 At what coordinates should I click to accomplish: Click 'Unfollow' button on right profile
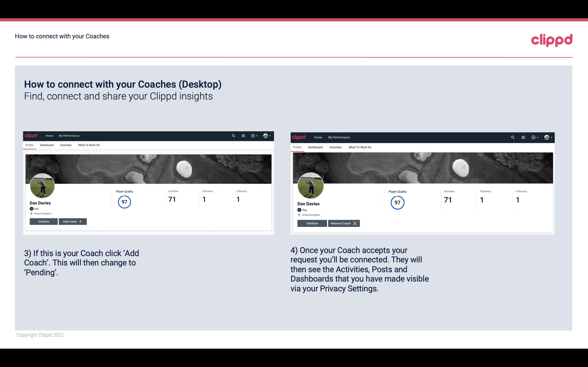point(312,223)
